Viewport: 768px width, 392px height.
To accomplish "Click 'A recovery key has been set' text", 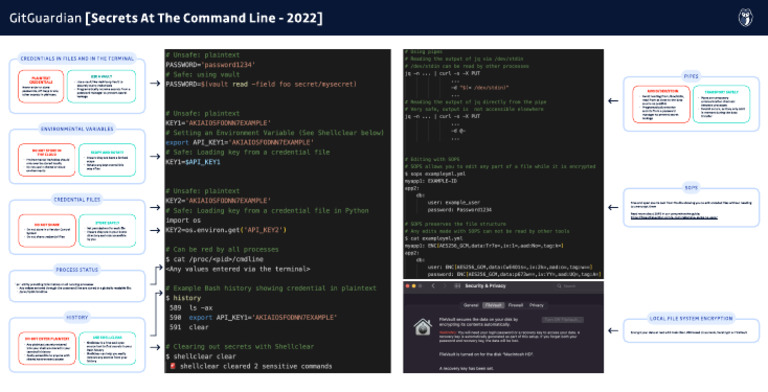I will [465, 368].
